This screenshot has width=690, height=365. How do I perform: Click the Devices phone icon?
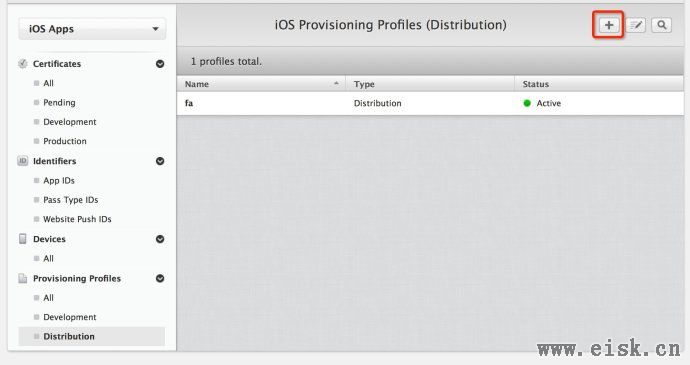coord(22,239)
